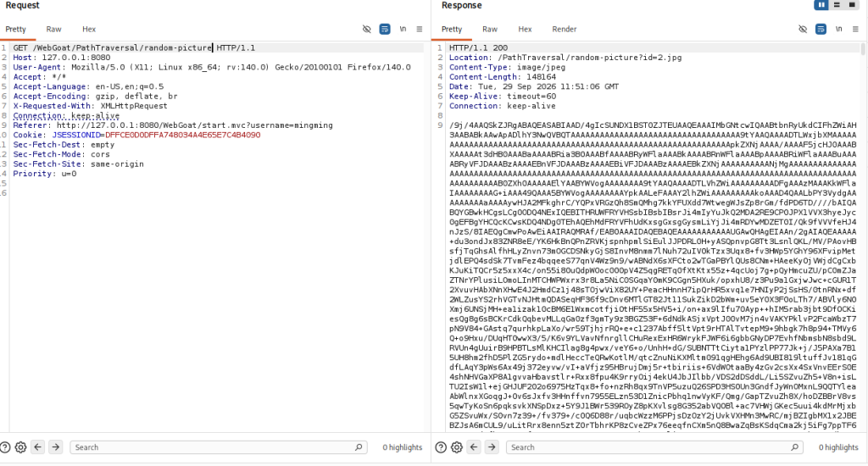
Task: Click Response 0 highlights label
Action: point(838,447)
